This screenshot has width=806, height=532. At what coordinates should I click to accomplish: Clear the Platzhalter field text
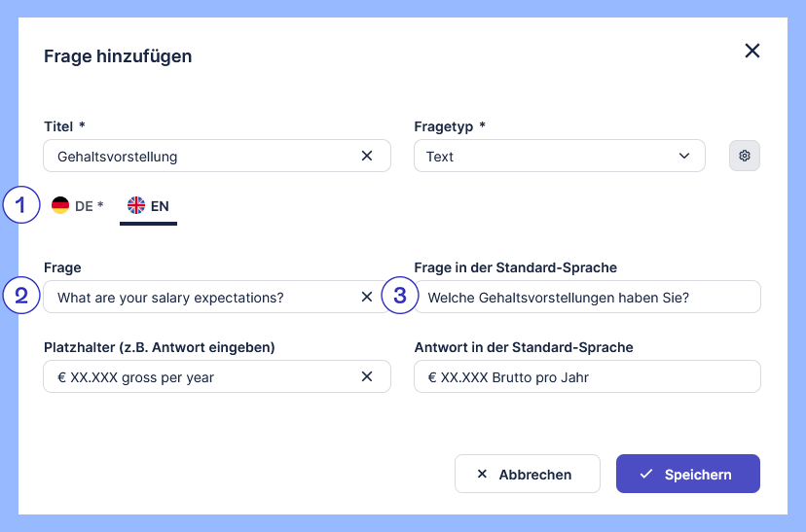pyautogui.click(x=367, y=377)
